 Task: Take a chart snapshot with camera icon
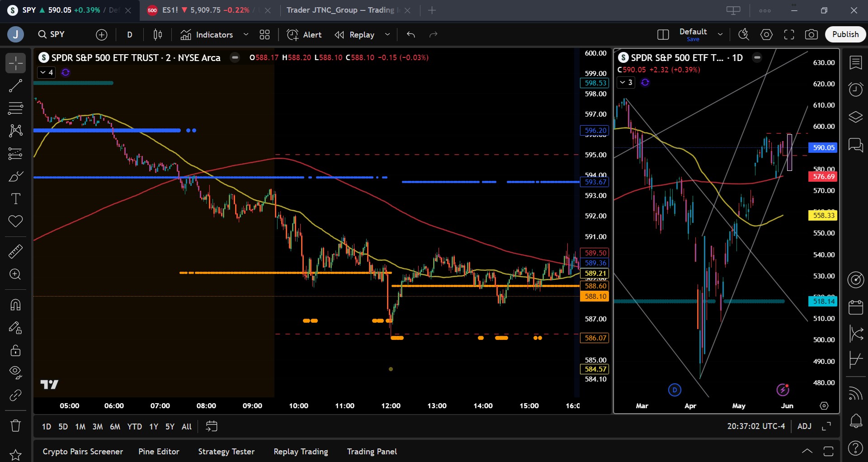click(811, 35)
